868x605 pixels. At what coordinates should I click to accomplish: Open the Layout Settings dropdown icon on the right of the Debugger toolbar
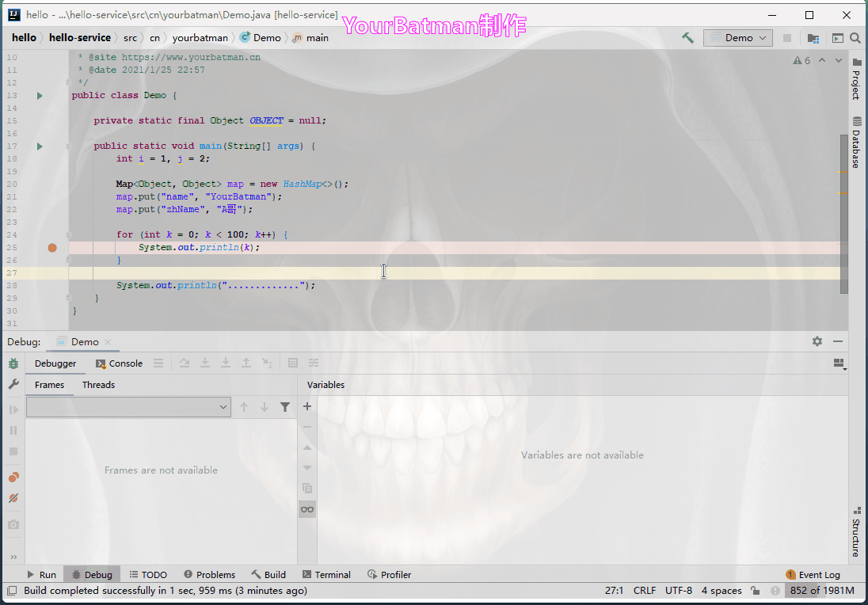[x=839, y=363]
